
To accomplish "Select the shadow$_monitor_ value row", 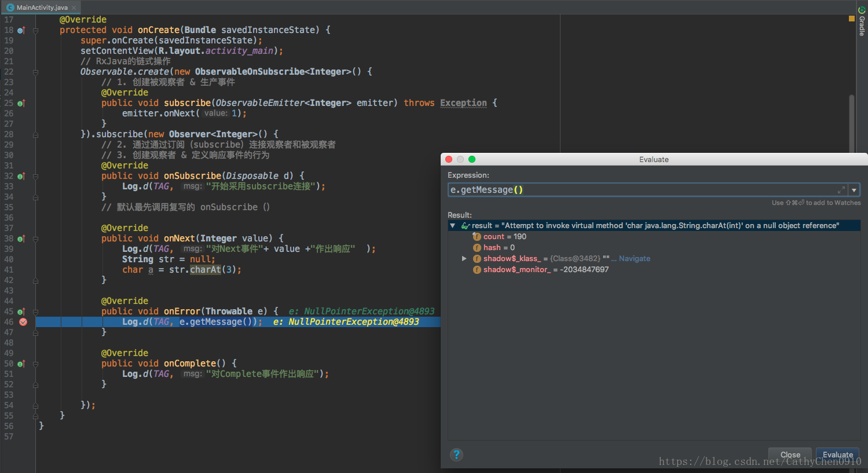I will (x=654, y=270).
